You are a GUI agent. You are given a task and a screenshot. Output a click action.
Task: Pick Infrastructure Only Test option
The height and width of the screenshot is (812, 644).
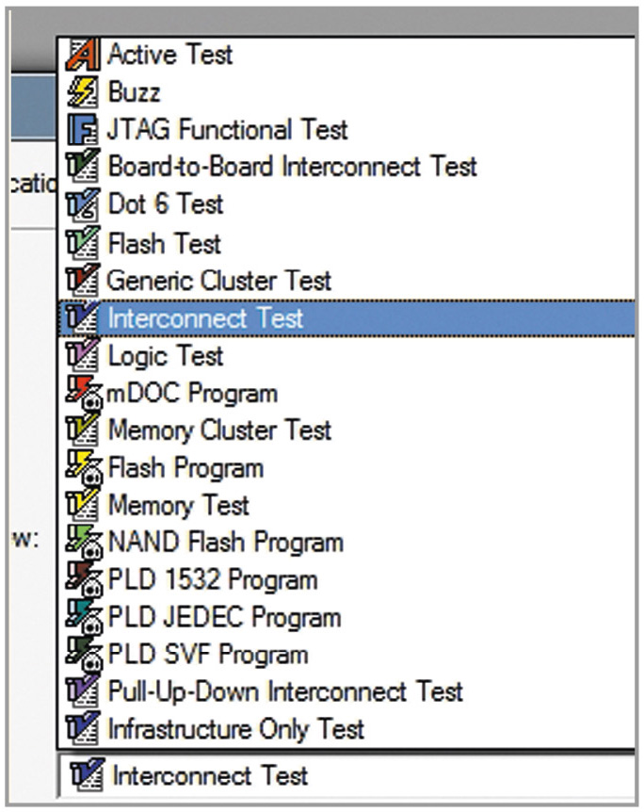235,729
